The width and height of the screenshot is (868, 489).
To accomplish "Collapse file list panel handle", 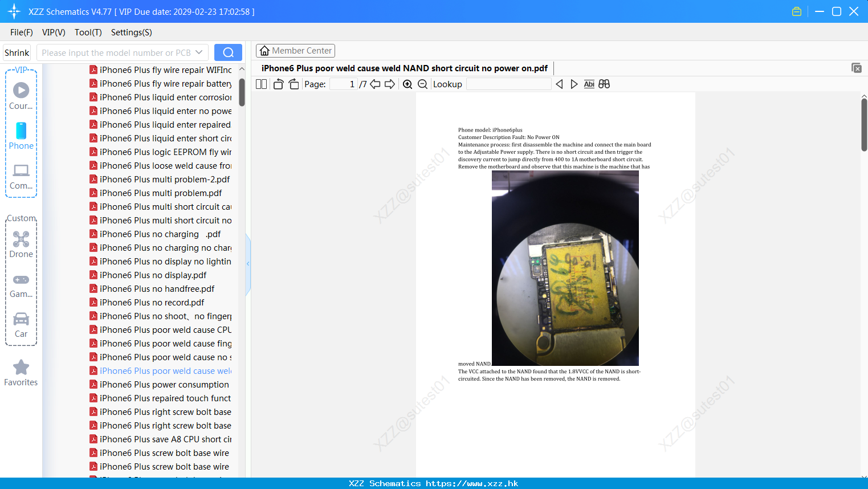I will click(248, 264).
